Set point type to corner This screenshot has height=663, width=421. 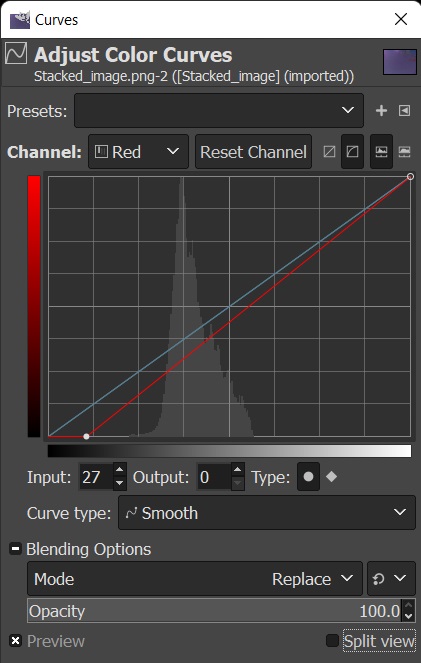pyautogui.click(x=332, y=477)
